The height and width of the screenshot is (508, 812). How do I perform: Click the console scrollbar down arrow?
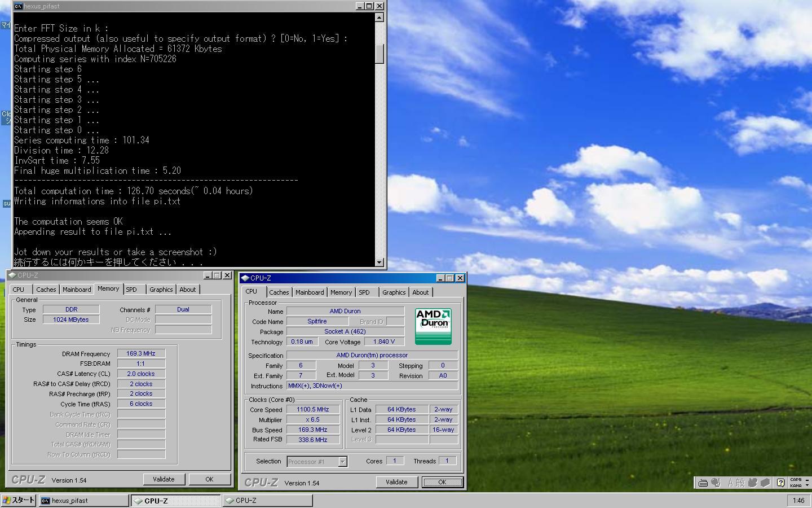[x=379, y=262]
